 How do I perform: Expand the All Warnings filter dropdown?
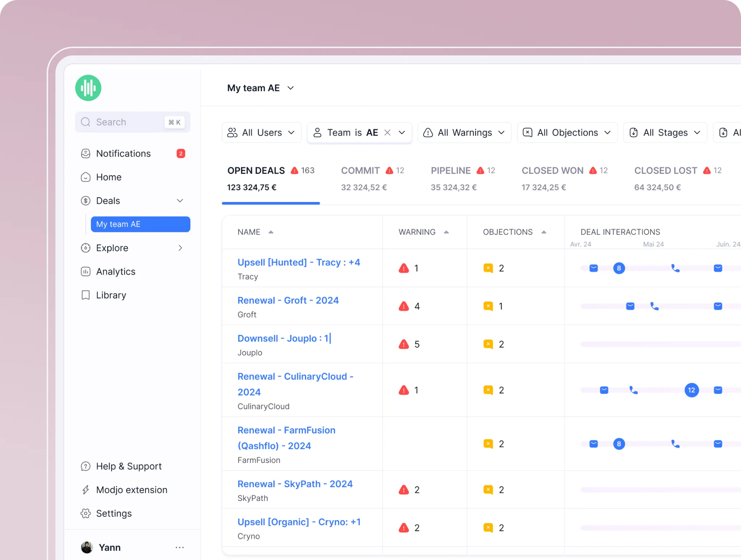464,133
